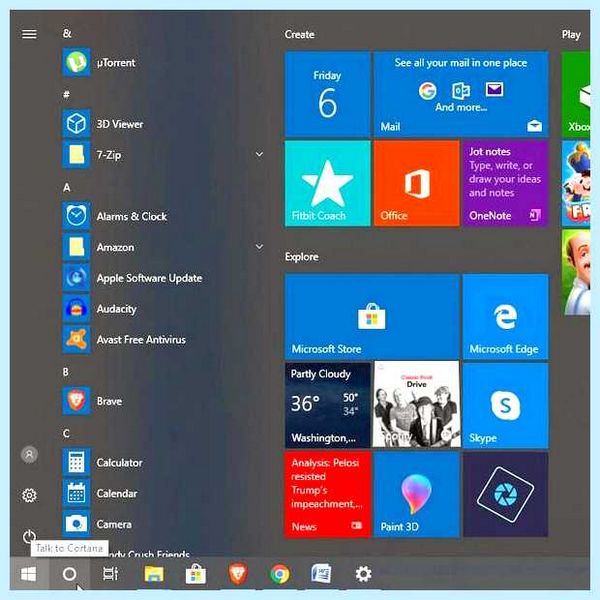Viewport: 600px width, 600px height.
Task: Open the Spotify Drive album tile
Action: pyautogui.click(x=417, y=405)
